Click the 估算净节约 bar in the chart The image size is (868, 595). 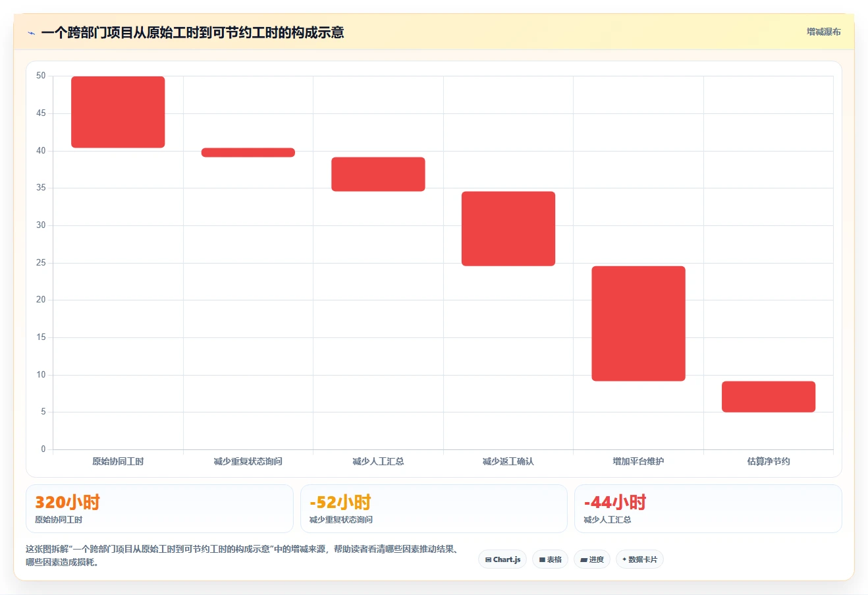[x=769, y=397]
